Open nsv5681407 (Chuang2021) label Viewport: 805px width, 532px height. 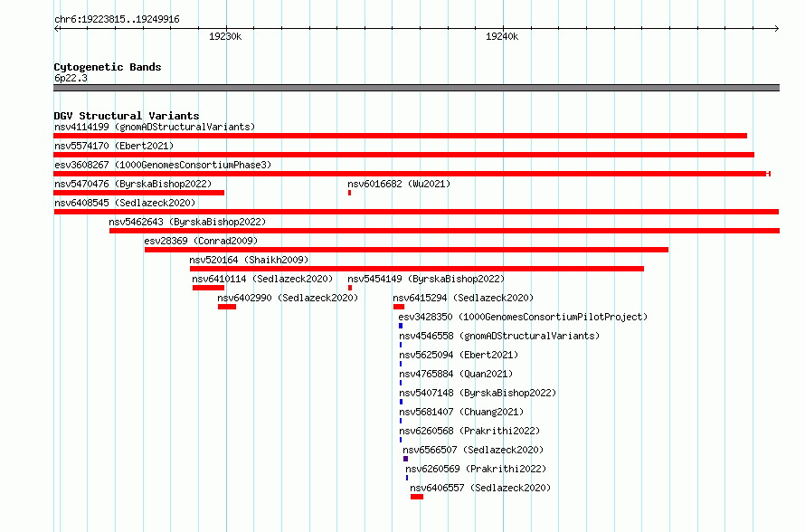coord(461,412)
